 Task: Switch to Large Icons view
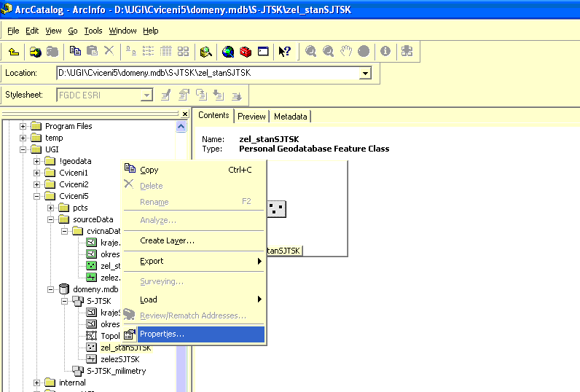pyautogui.click(x=131, y=51)
